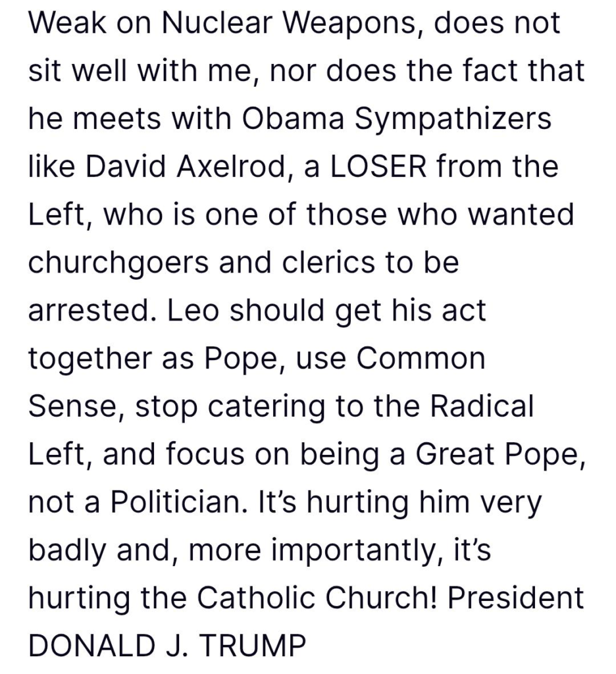Viewport: 616px width, 674px height.
Task: Click the word "Radical"
Action: point(482,405)
